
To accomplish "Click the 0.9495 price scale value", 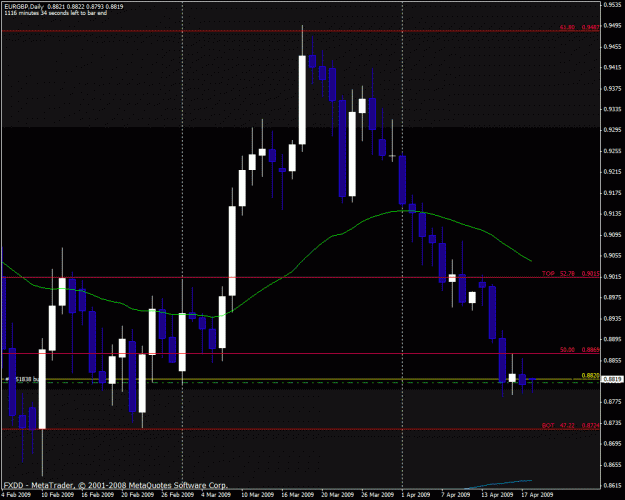I will [613, 26].
